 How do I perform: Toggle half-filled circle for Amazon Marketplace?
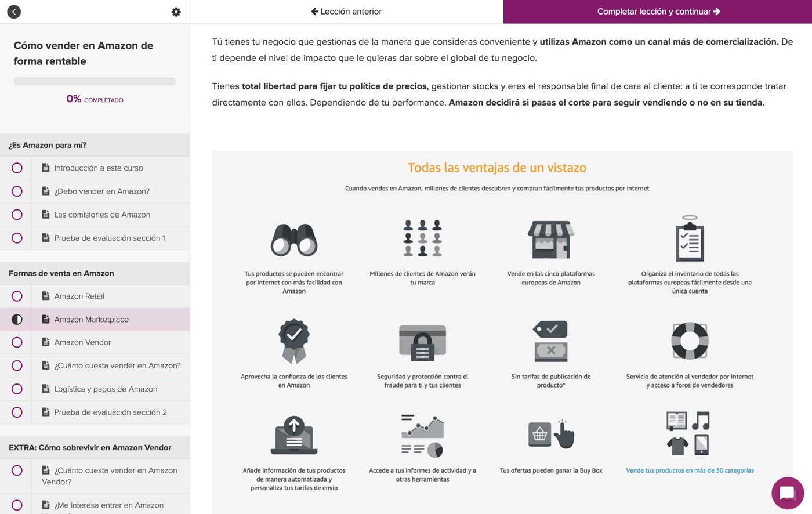17,319
